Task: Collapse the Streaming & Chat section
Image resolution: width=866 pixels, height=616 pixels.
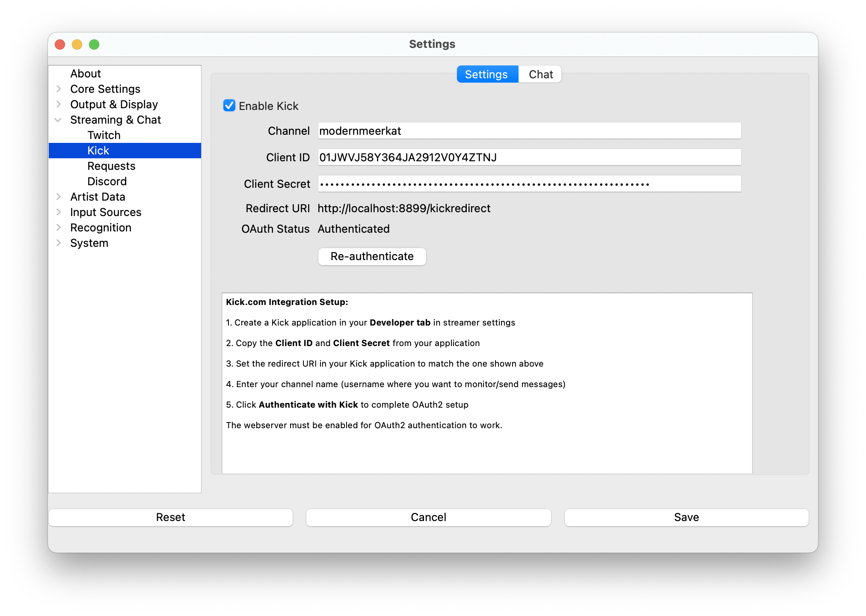Action: click(x=59, y=120)
